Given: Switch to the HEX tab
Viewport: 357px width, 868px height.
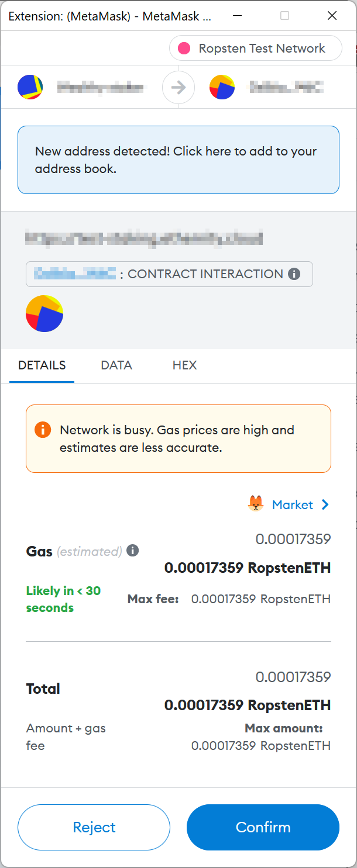Looking at the screenshot, I should pyautogui.click(x=184, y=365).
